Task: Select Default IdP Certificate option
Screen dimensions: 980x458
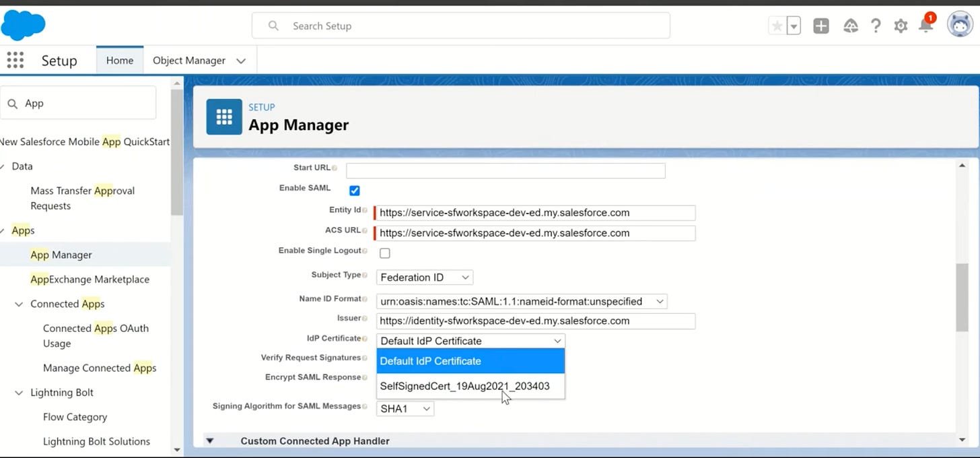Action: [470, 361]
